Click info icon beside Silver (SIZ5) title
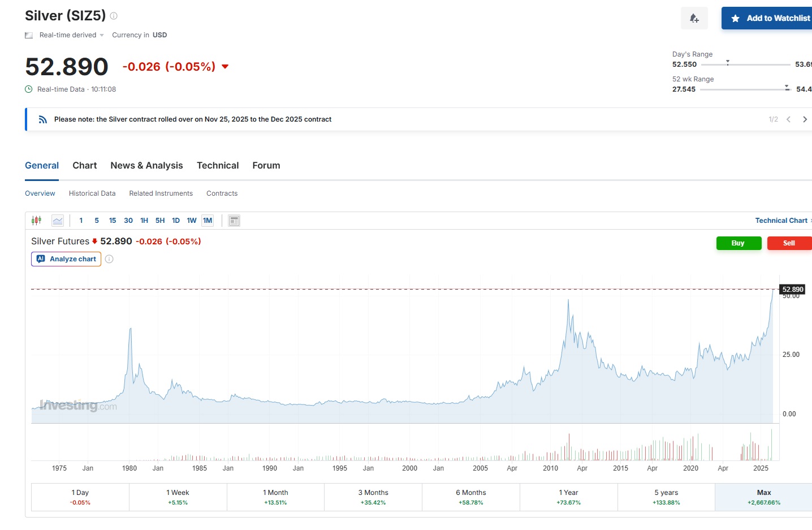This screenshot has height=530, width=812. pyautogui.click(x=114, y=16)
